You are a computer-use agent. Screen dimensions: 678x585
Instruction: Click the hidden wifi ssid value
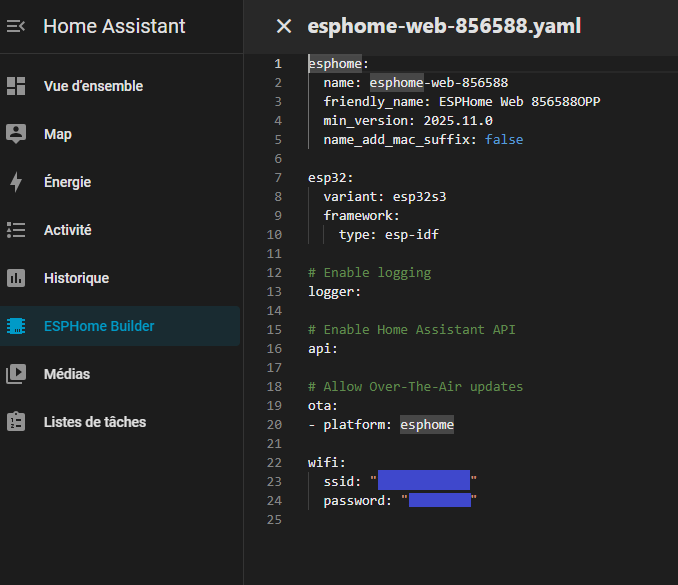pyautogui.click(x=423, y=481)
